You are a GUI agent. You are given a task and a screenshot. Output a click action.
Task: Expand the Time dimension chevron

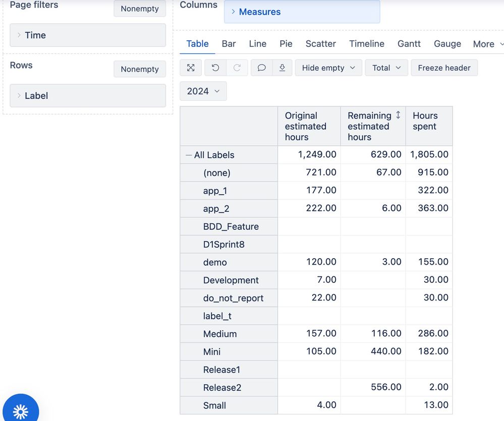(x=19, y=35)
